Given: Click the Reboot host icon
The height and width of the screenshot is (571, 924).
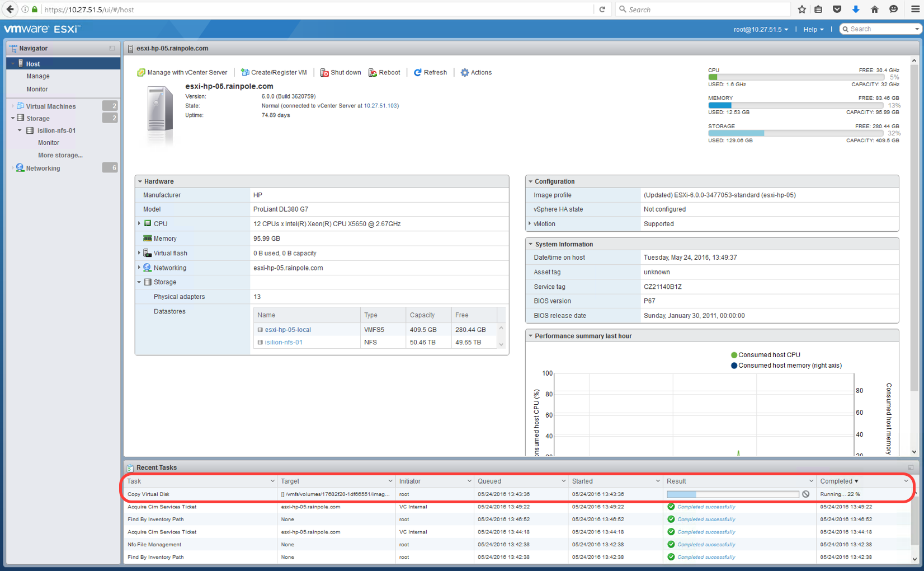Looking at the screenshot, I should click(x=373, y=73).
